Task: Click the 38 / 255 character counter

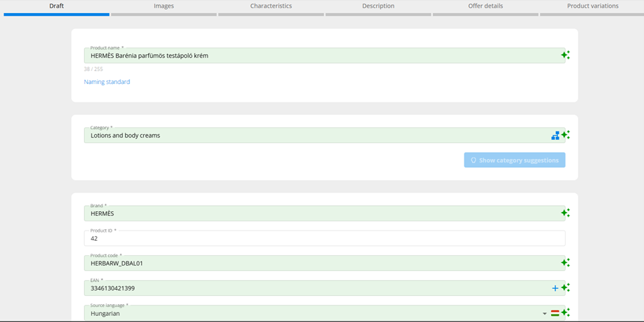Action: click(x=94, y=69)
